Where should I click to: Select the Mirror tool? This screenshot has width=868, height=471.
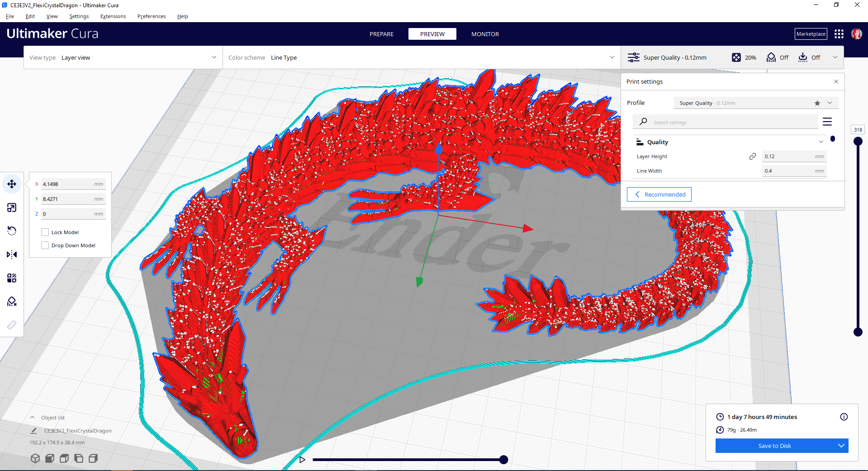[11, 254]
